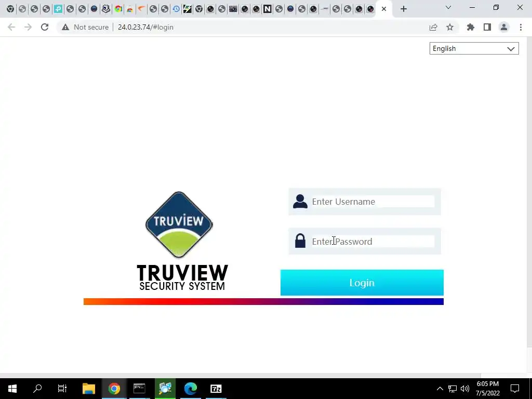Switch to the tab with the N favicon

coord(268,9)
